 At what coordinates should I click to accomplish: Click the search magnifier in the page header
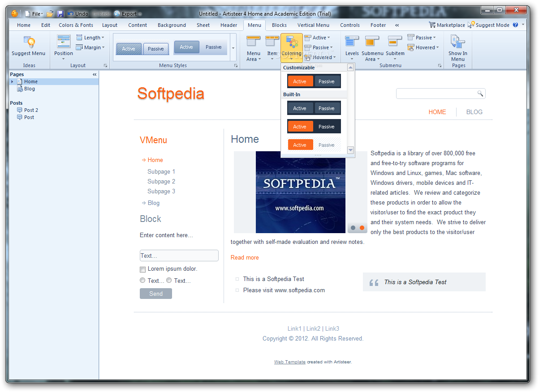[480, 94]
